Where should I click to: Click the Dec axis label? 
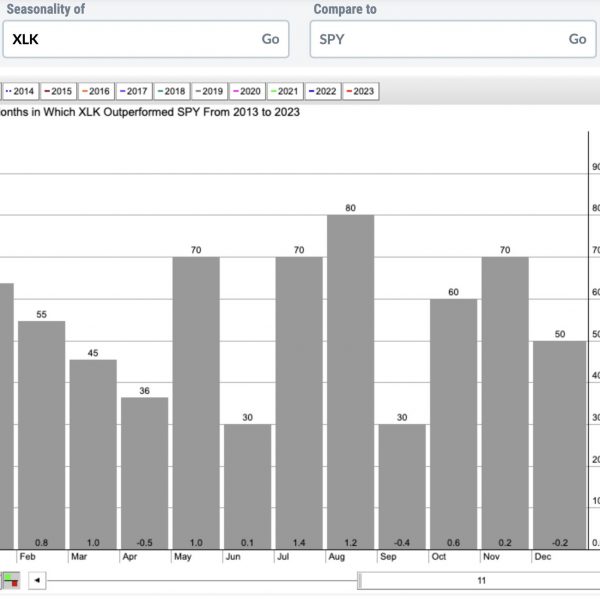tap(543, 556)
